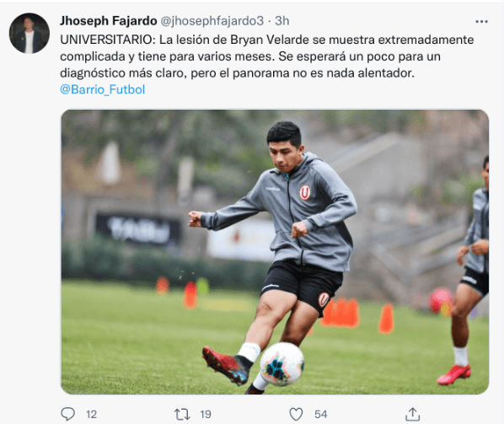504x424 pixels.
Task: Click the blurred sponsor banner in photo
Action: pos(138,229)
